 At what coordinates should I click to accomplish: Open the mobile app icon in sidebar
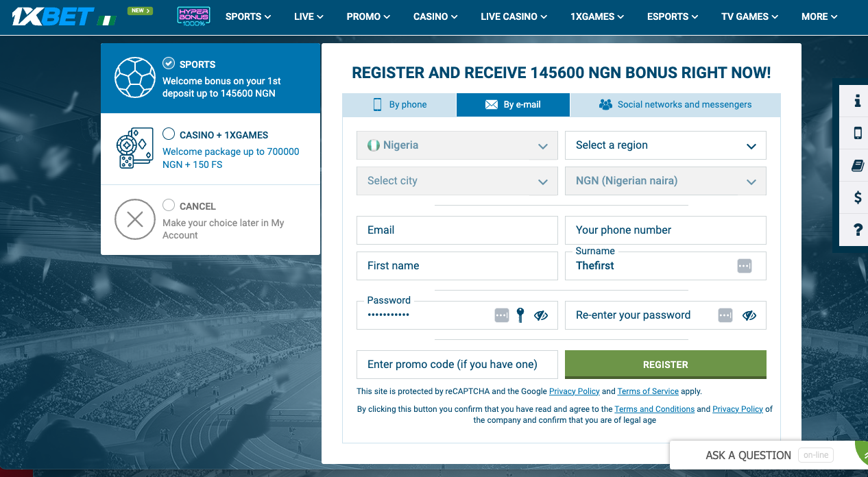tap(857, 133)
